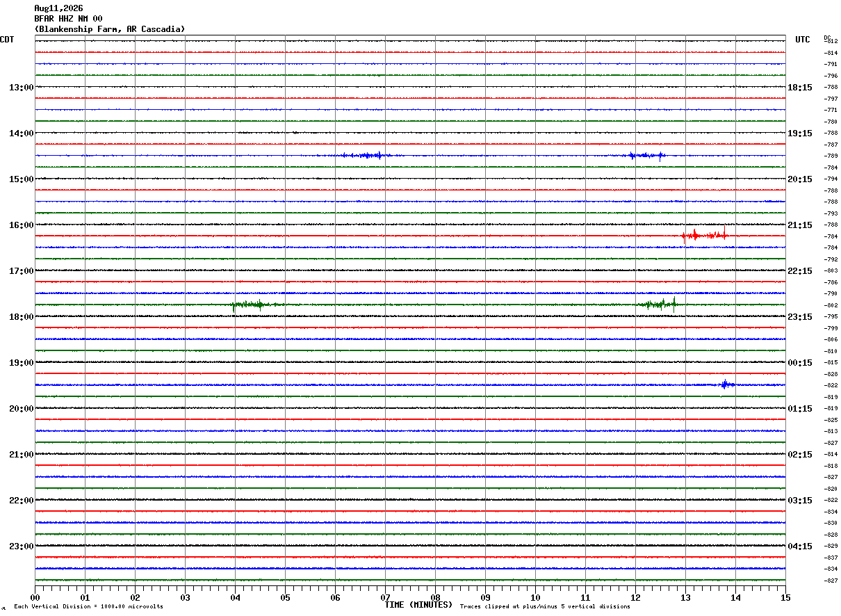The image size is (841, 616).
Task: Select the red seismic burst near minute 13
Action: point(705,234)
